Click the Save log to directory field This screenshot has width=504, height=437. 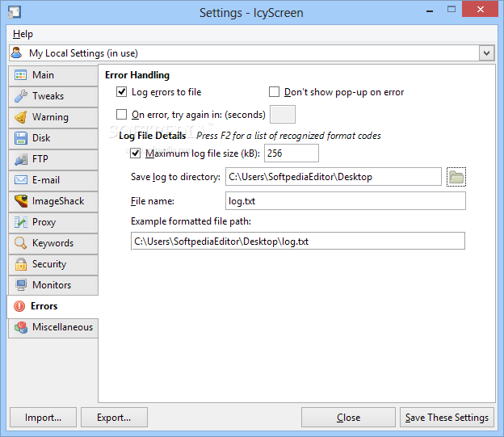click(334, 177)
